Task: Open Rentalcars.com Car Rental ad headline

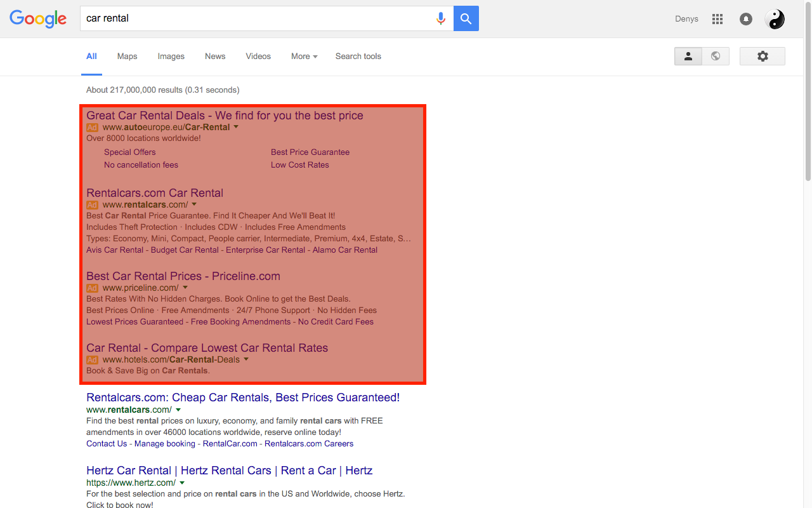Action: (x=155, y=193)
